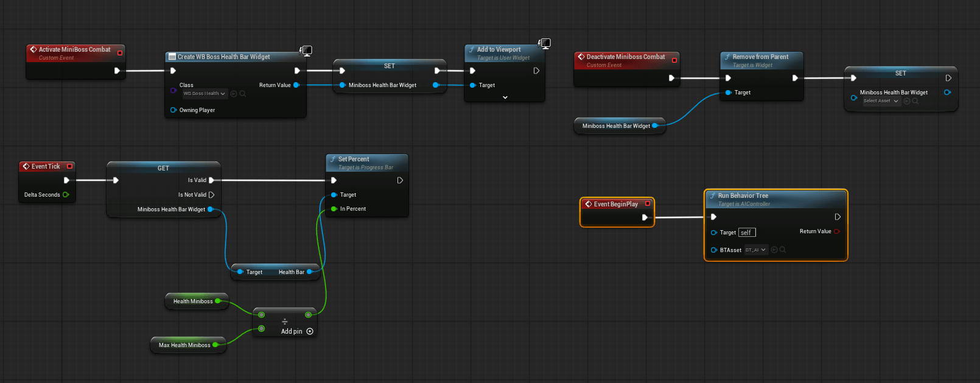Viewport: 980px width, 383px height.
Task: Select Miniboss Health Bar Widget getter under Deactivate event
Action: pos(619,126)
